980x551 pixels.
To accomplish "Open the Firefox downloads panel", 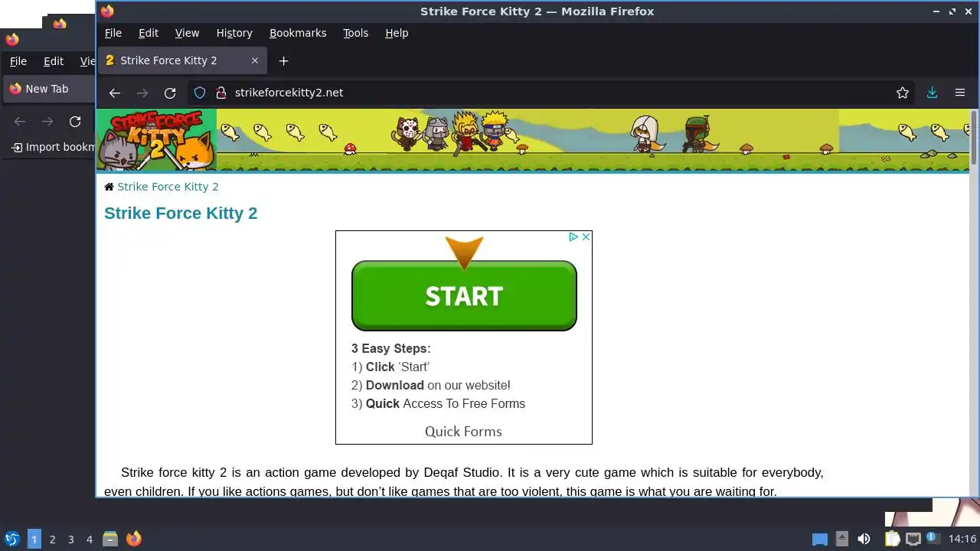I will point(932,93).
